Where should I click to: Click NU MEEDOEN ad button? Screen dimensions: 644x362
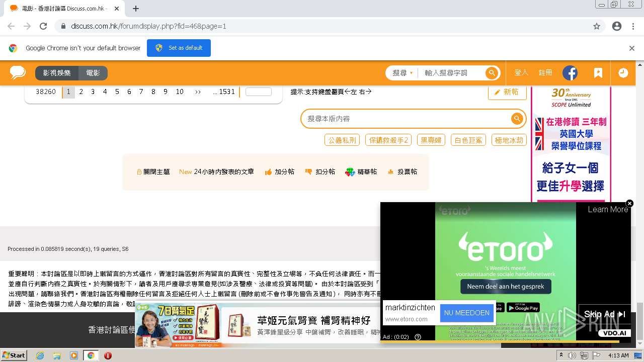[467, 313]
